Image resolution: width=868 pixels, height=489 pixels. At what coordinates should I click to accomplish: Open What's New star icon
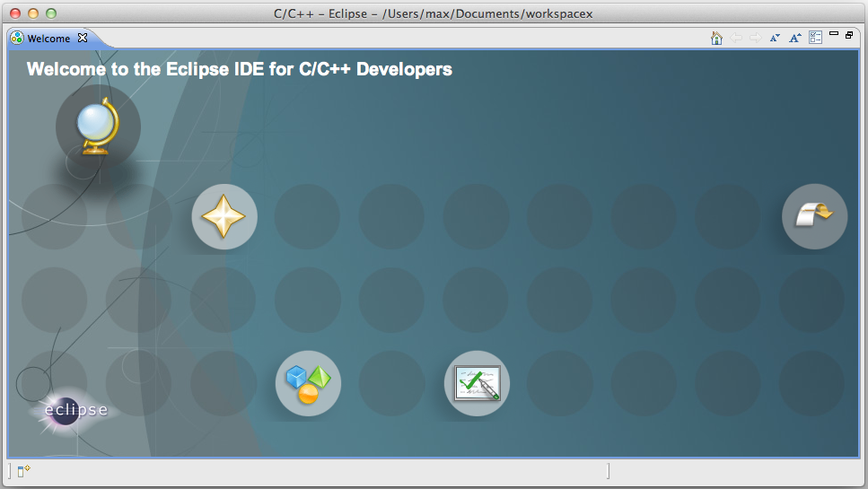tap(224, 216)
